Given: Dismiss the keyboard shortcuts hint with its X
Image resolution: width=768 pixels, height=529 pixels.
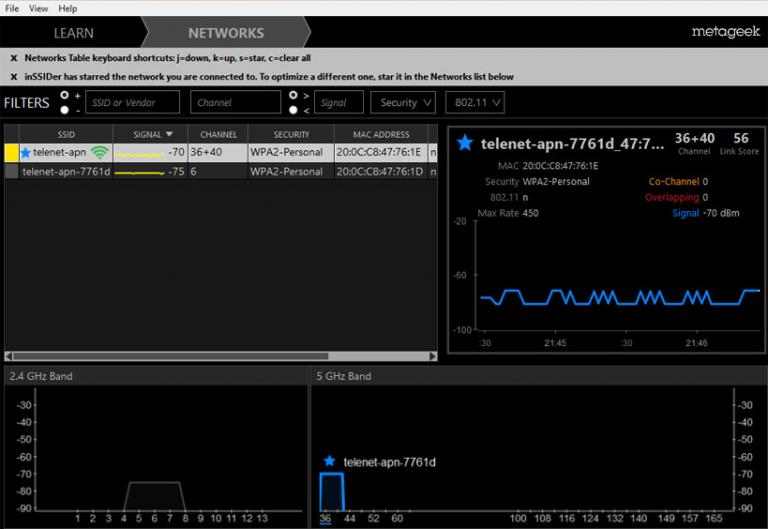Looking at the screenshot, I should click(x=14, y=58).
